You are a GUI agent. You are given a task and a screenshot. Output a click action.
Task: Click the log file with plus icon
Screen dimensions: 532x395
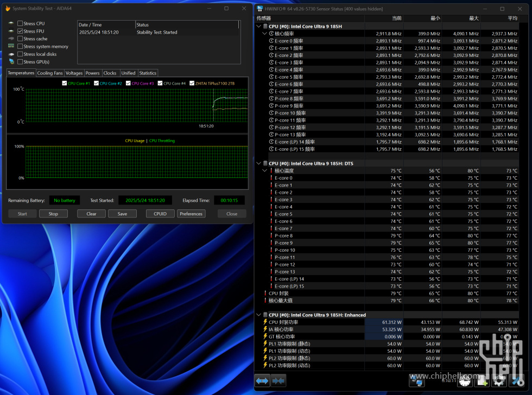(483, 381)
